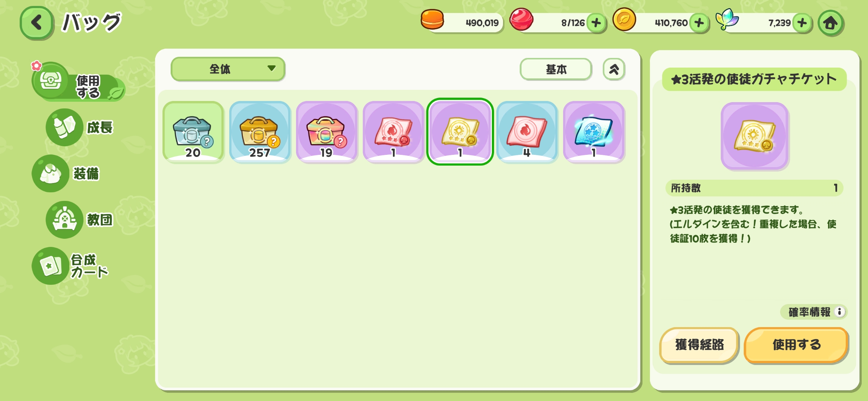This screenshot has width=868, height=401.
Task: Select the blue sparkling star ticket
Action: pyautogui.click(x=594, y=132)
